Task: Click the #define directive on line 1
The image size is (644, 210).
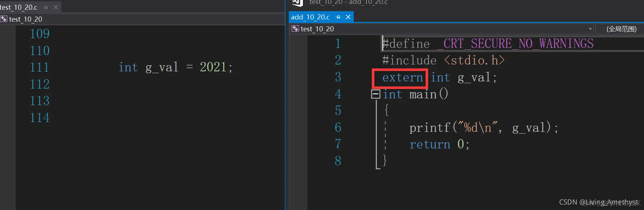Action: coord(406,44)
